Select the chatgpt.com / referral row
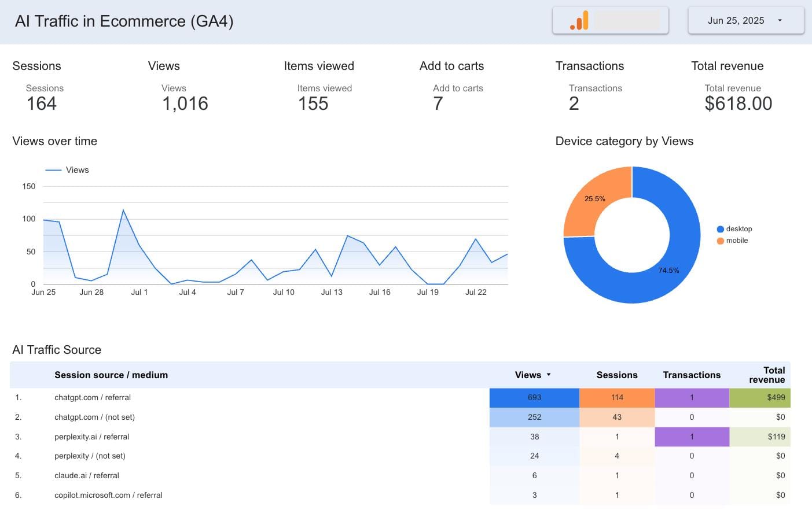This screenshot has width=812, height=510. coord(400,398)
